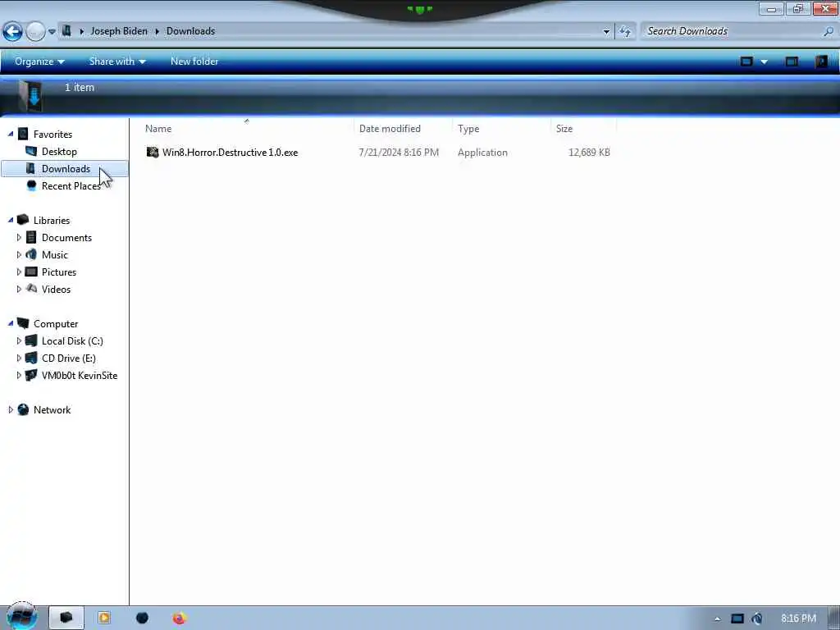Click the Application type cell
Image resolution: width=840 pixels, height=630 pixels.
pos(482,153)
